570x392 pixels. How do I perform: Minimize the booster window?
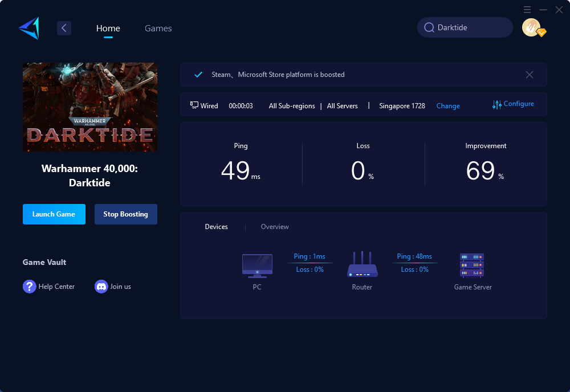tap(543, 10)
